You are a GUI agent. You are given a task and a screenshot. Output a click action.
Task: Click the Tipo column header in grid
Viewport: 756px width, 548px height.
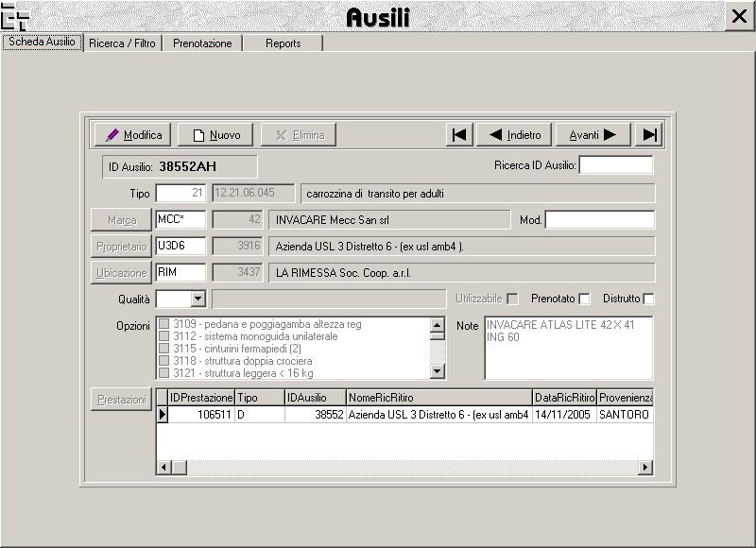pyautogui.click(x=260, y=398)
